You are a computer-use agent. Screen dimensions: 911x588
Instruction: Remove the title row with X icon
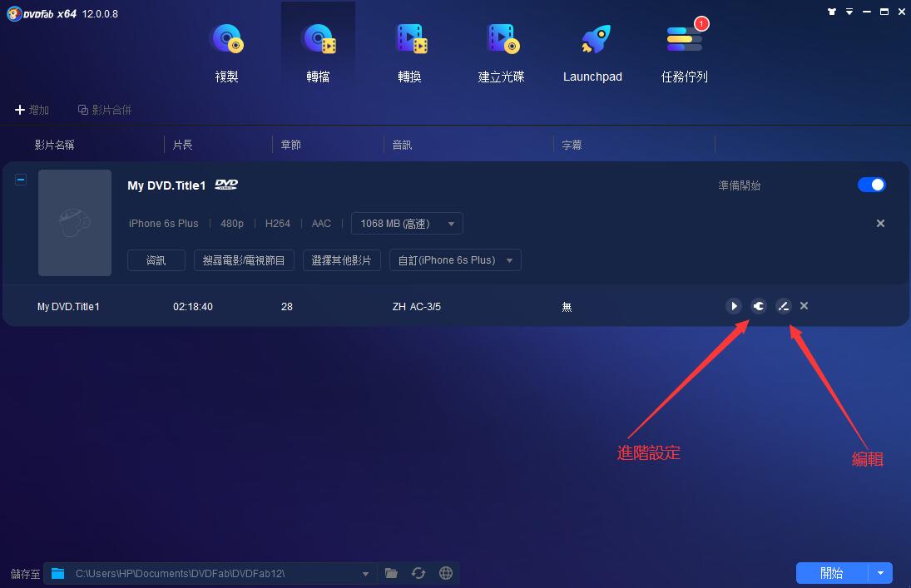pos(805,305)
